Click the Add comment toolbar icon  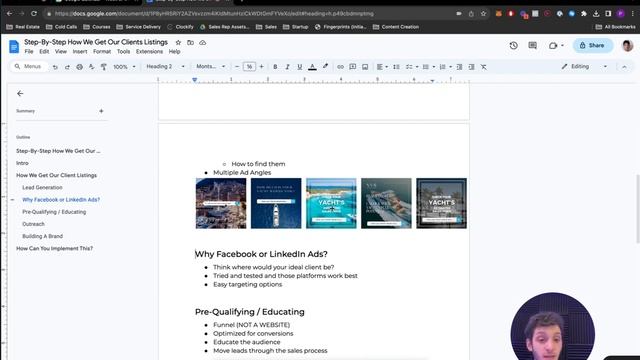[353, 67]
